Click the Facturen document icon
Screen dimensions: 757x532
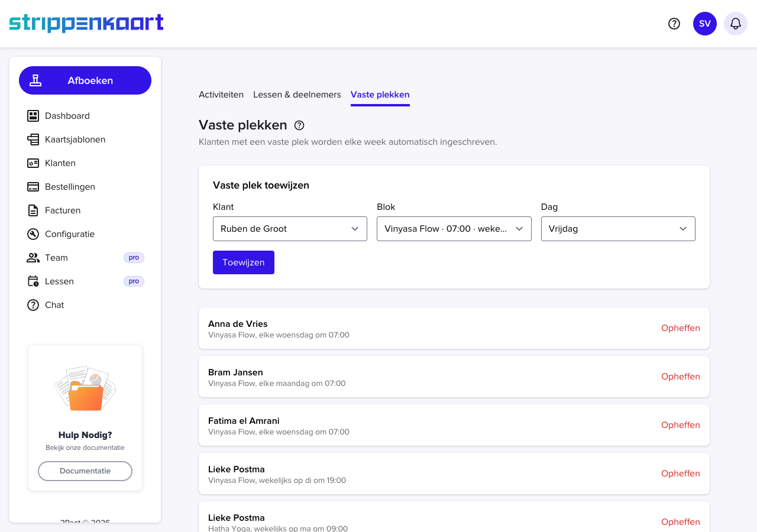pos(33,210)
